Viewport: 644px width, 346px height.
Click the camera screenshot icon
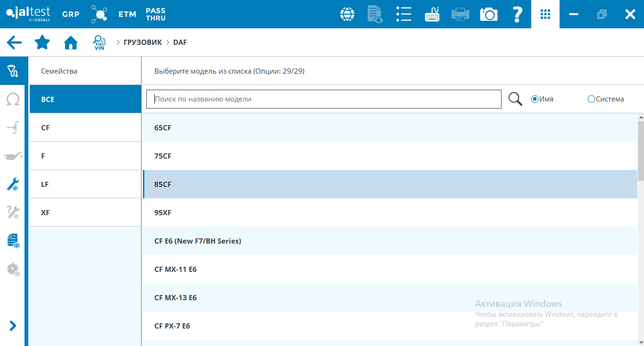click(x=489, y=14)
